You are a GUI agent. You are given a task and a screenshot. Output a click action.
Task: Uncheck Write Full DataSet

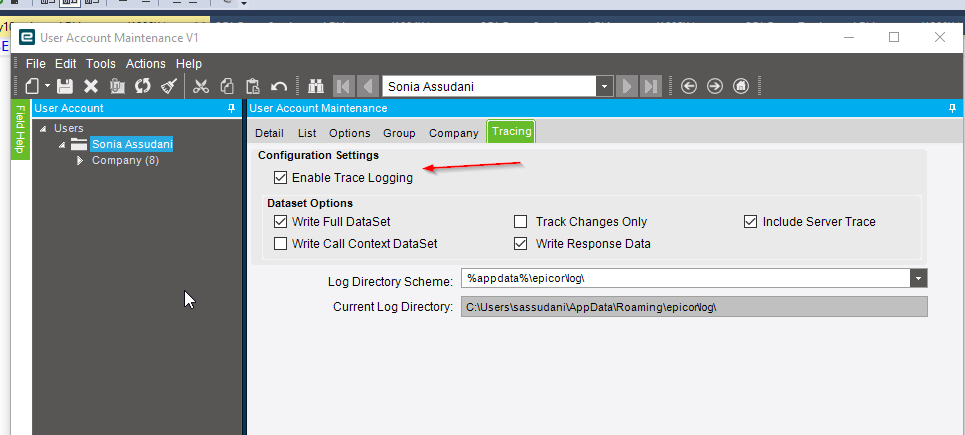tap(281, 221)
